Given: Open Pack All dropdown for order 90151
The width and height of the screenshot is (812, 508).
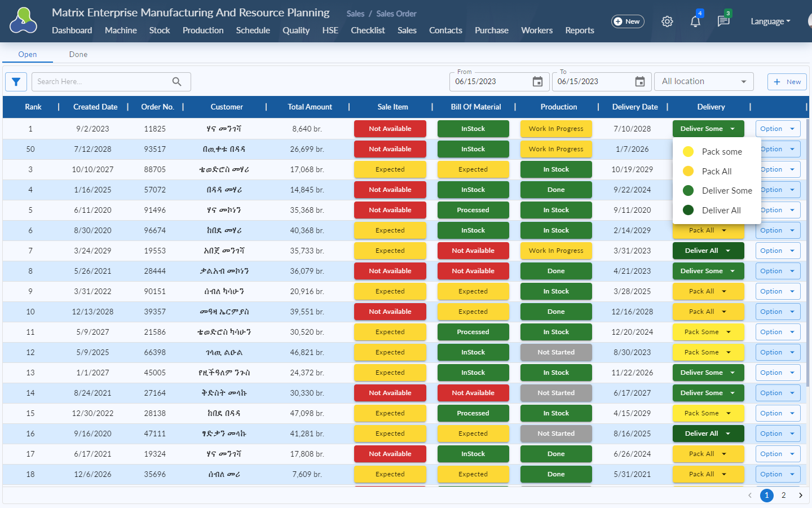Looking at the screenshot, I should click(x=708, y=291).
